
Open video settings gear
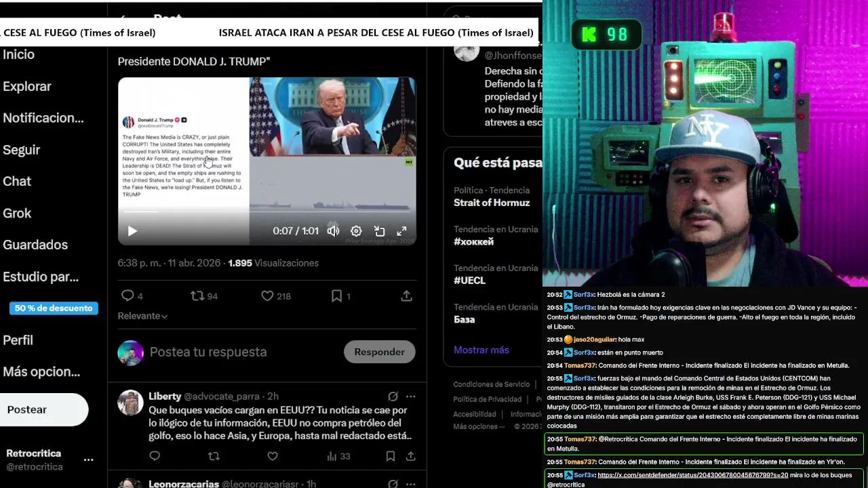[x=356, y=231]
